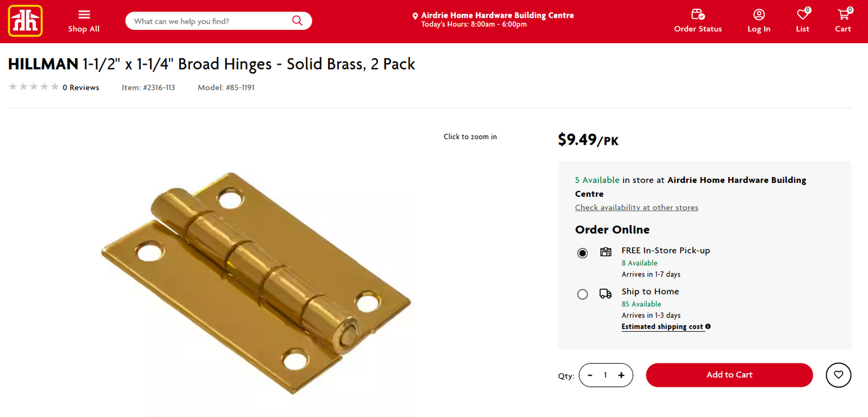Viewport: 868px width, 417px height.
Task: Open Check availability at other stores
Action: pyautogui.click(x=636, y=207)
